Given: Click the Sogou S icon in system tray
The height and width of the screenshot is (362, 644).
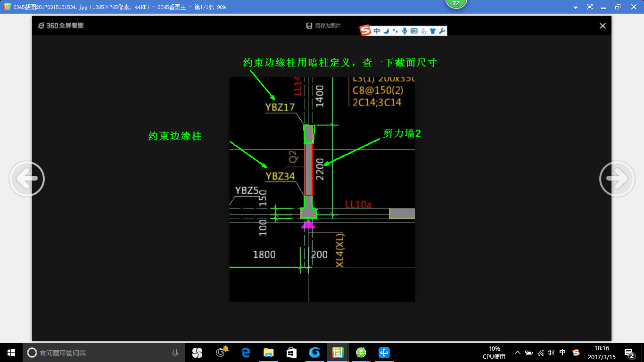Looking at the screenshot, I should pyautogui.click(x=576, y=353).
